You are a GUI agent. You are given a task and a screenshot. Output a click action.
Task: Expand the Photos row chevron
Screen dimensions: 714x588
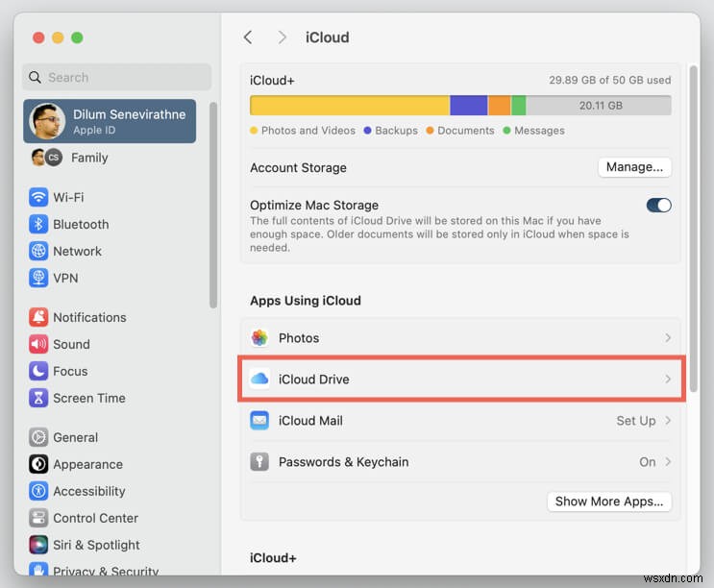click(668, 337)
